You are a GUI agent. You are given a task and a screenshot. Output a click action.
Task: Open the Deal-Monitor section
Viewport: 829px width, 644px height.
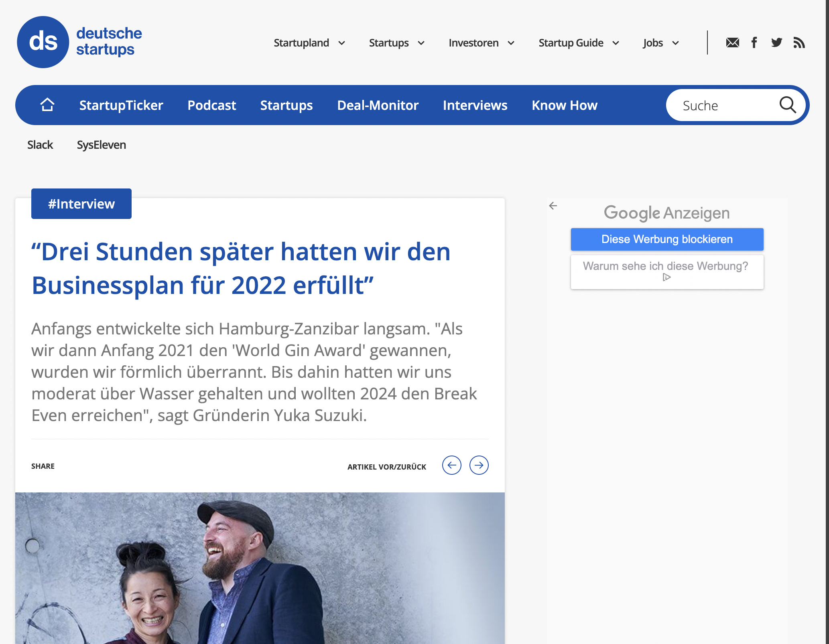(x=378, y=105)
